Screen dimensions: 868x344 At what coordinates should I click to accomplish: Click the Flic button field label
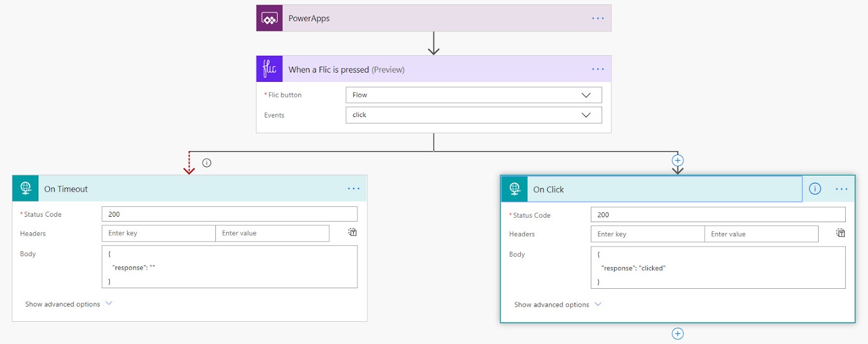283,95
